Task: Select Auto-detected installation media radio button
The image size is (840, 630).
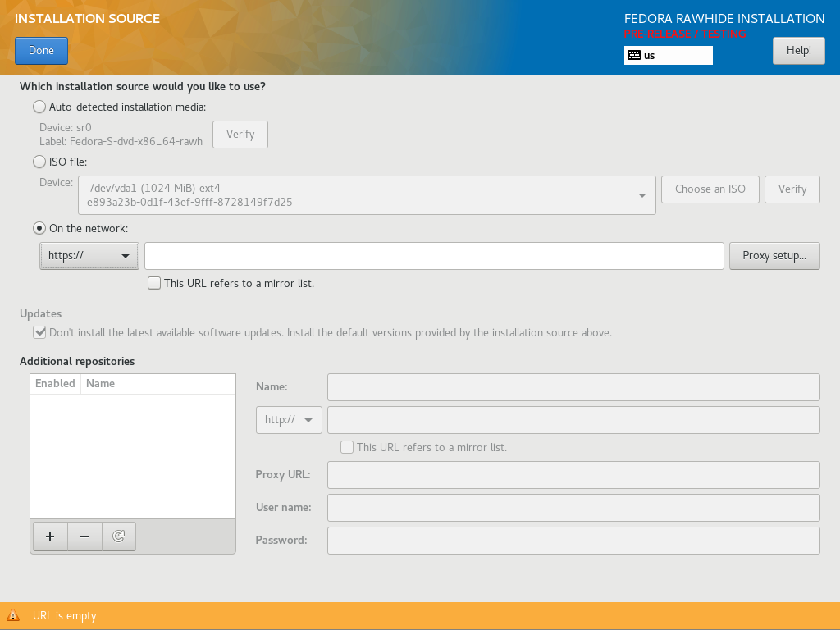Action: pos(39,107)
